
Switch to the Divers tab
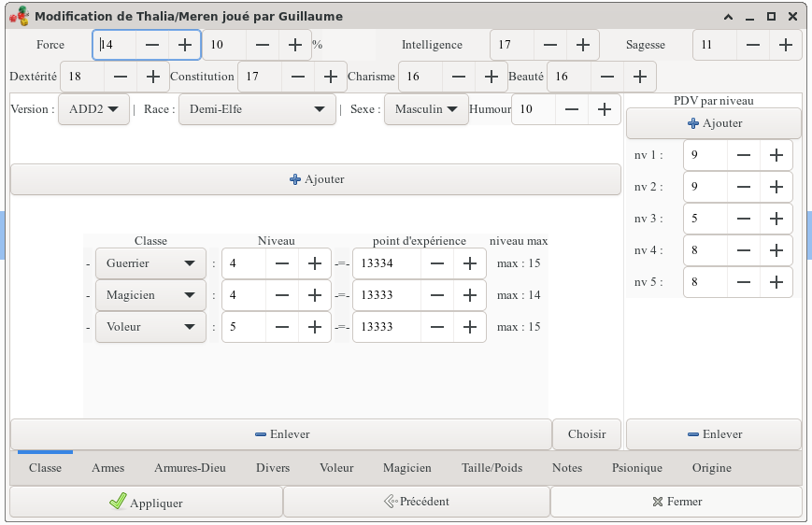[273, 468]
